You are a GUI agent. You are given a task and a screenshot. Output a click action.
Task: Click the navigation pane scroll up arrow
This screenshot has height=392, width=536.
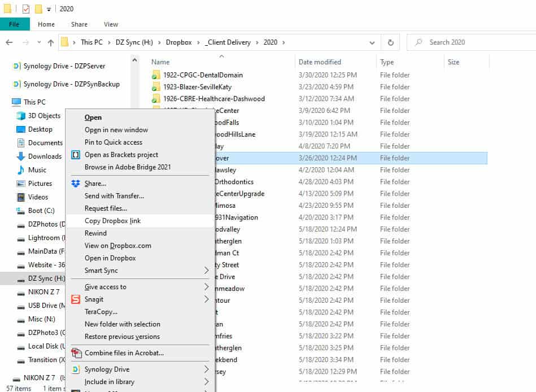pos(134,60)
